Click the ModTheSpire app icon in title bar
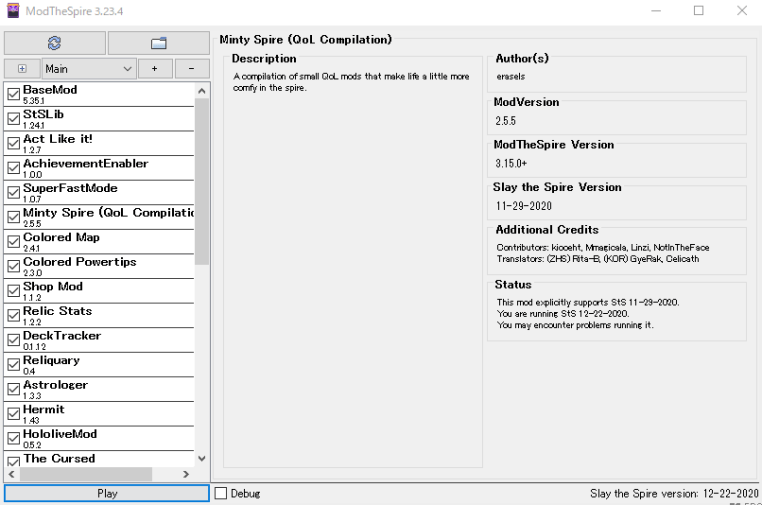This screenshot has width=762, height=505. pos(12,11)
